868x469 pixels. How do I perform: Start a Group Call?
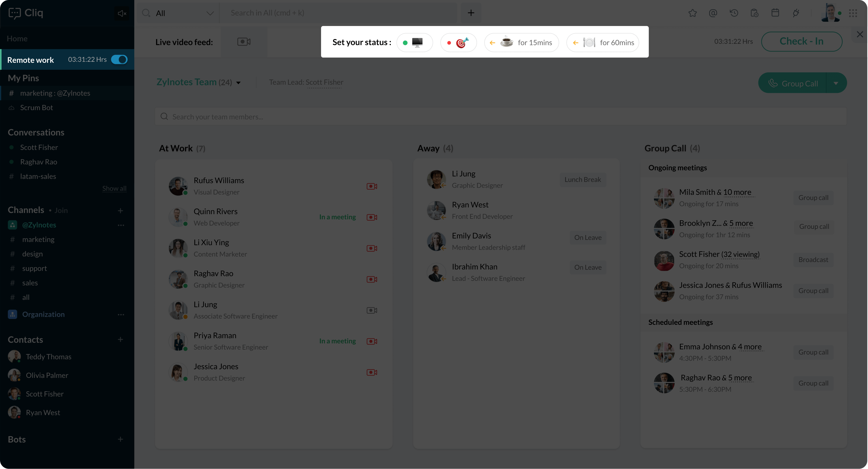point(793,83)
